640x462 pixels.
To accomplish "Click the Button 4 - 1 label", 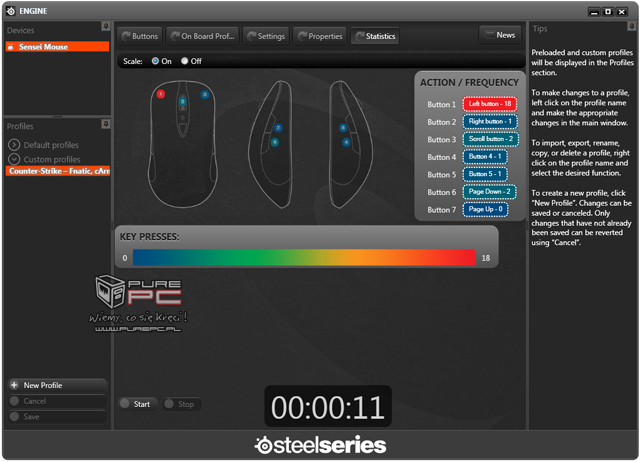I will (485, 156).
